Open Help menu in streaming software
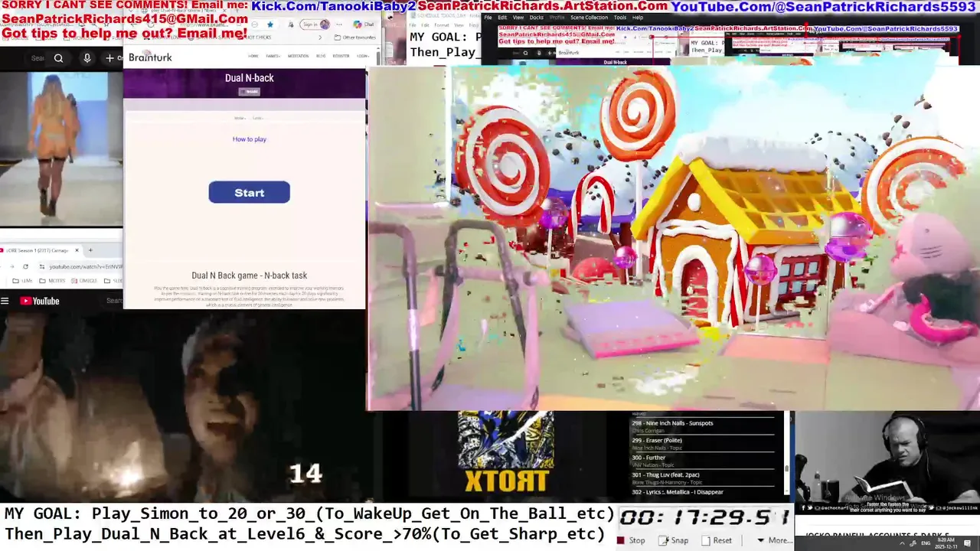The width and height of the screenshot is (980, 551). pyautogui.click(x=638, y=18)
